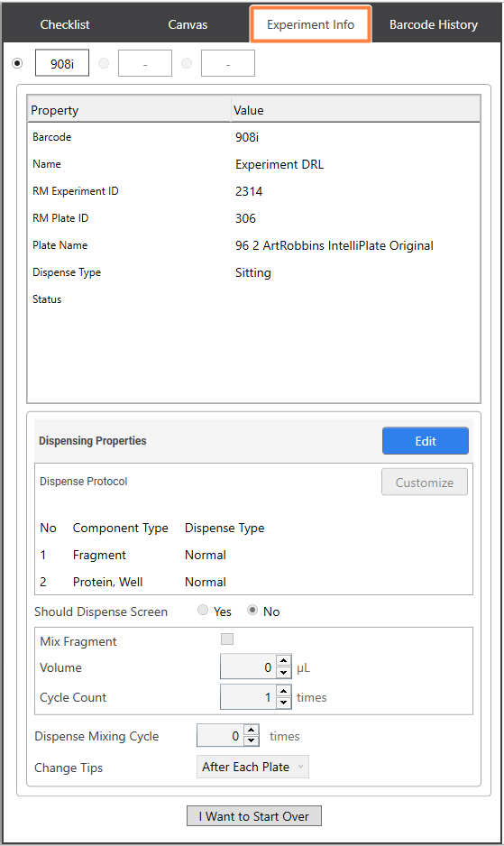Decrease the Volume value with down arrow
The width and height of the screenshot is (504, 846).
point(284,672)
